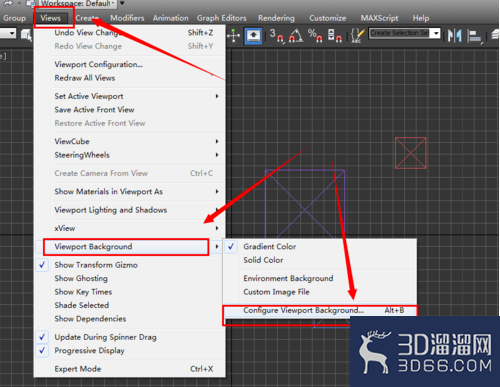Click the Align tool icon
This screenshot has width=500, height=387.
[x=475, y=36]
